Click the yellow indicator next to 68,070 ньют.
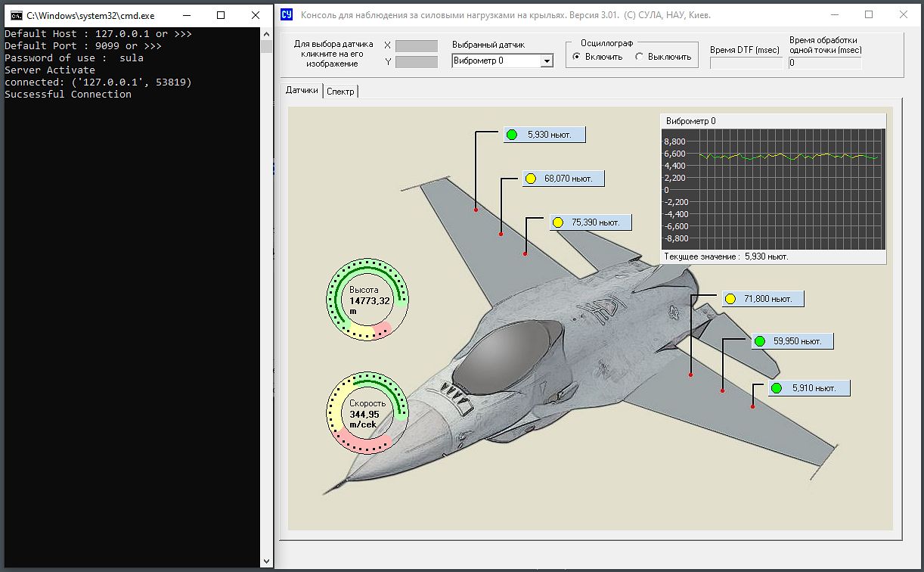924x572 pixels. point(530,179)
